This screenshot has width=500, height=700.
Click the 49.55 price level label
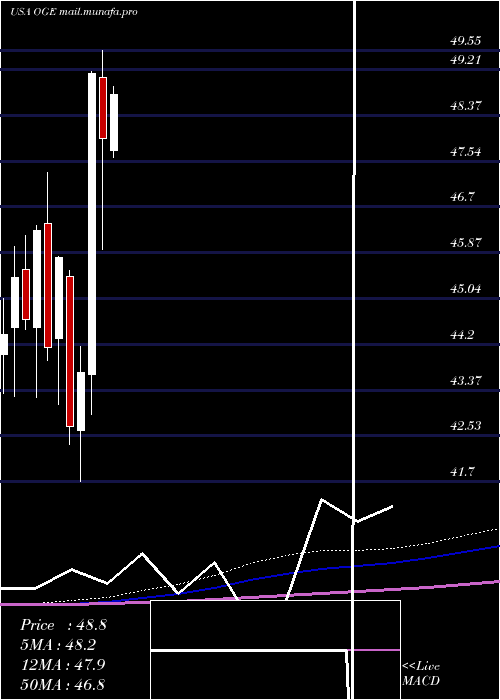coord(466,41)
